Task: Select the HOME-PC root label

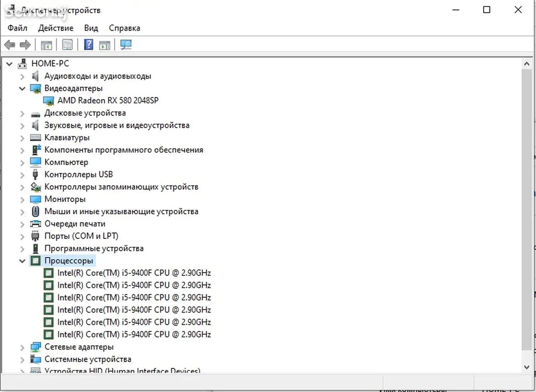Action: tap(50, 64)
